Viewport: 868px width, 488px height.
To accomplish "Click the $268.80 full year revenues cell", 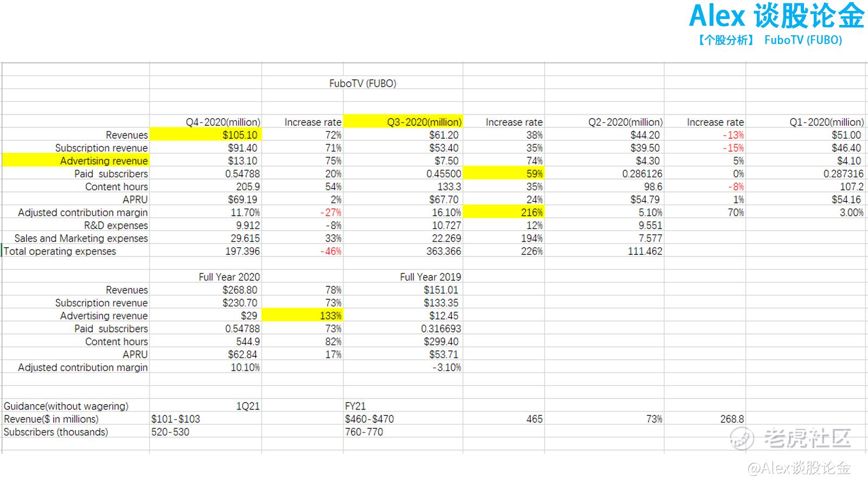I will (206, 290).
